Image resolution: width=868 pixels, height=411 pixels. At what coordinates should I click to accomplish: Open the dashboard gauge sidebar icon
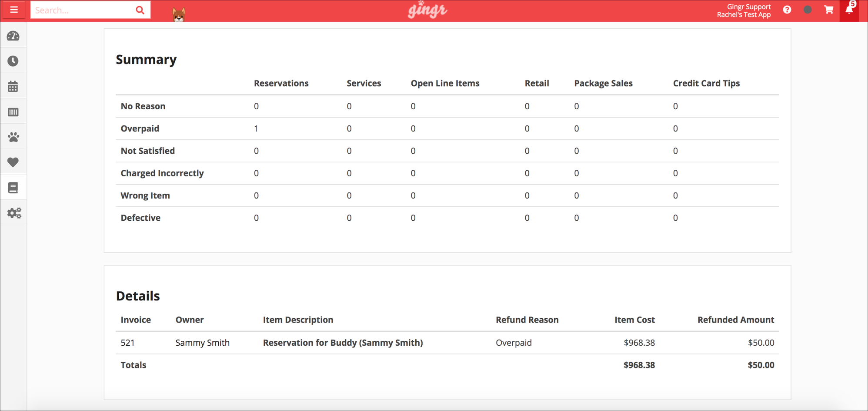(13, 36)
